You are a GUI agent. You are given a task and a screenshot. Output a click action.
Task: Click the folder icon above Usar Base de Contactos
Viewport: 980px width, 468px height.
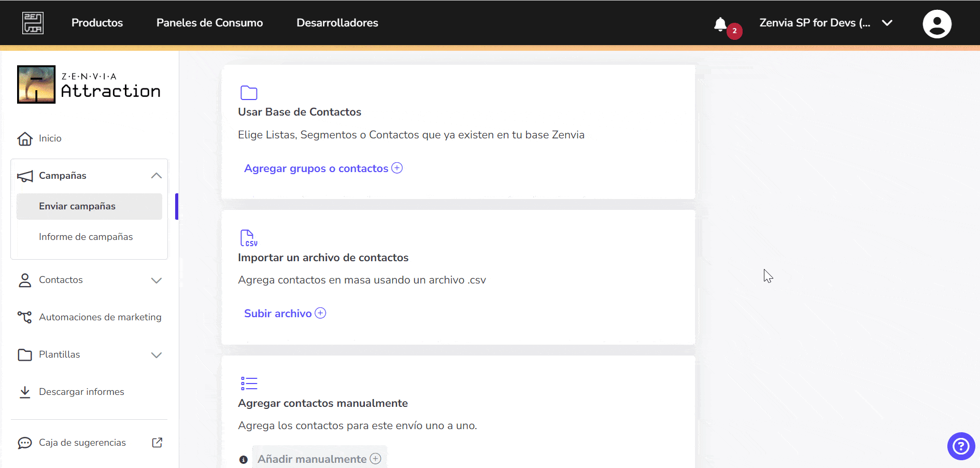click(249, 93)
